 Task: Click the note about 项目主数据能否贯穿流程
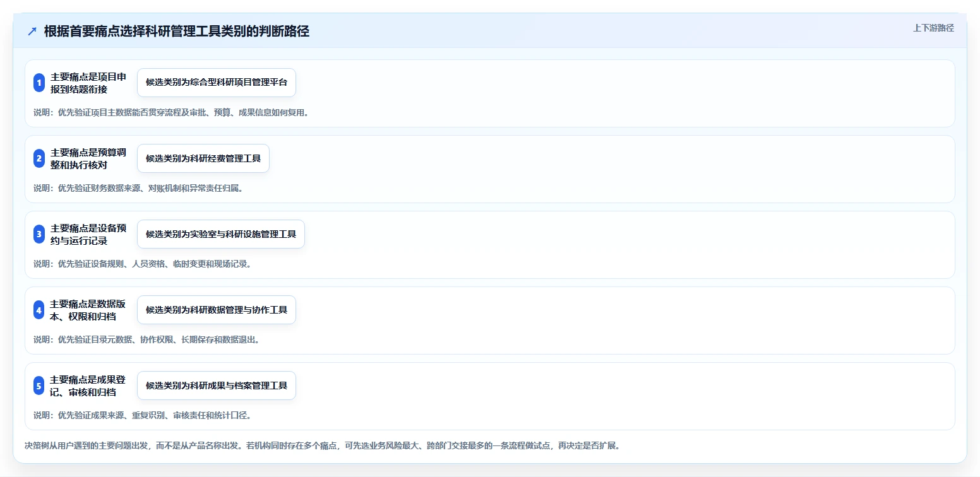click(171, 112)
